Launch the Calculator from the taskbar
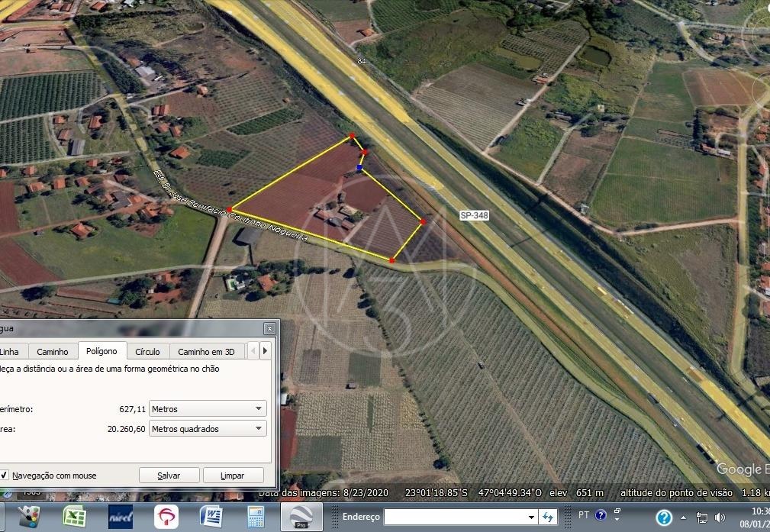The width and height of the screenshot is (770, 532). pyautogui.click(x=256, y=517)
